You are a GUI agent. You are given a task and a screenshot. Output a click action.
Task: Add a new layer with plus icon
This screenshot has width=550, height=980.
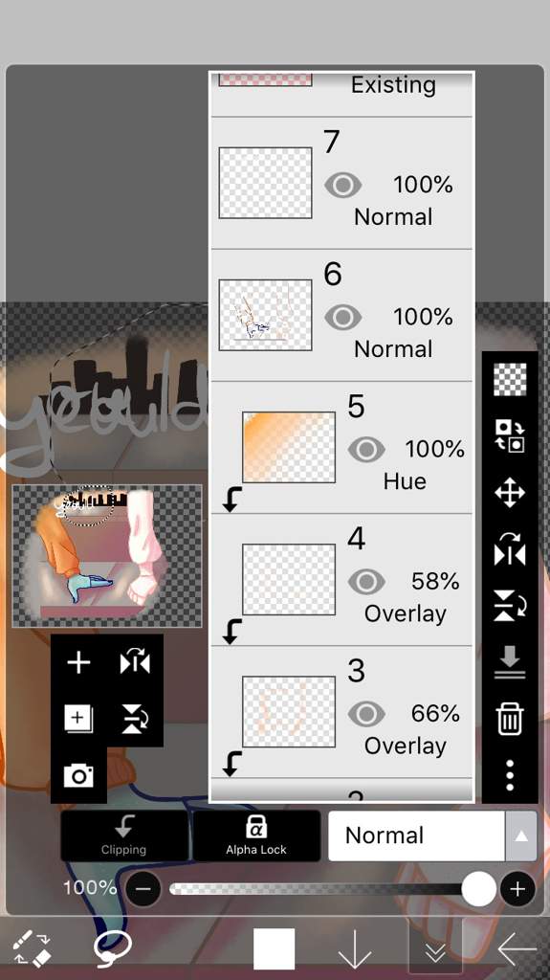78,662
